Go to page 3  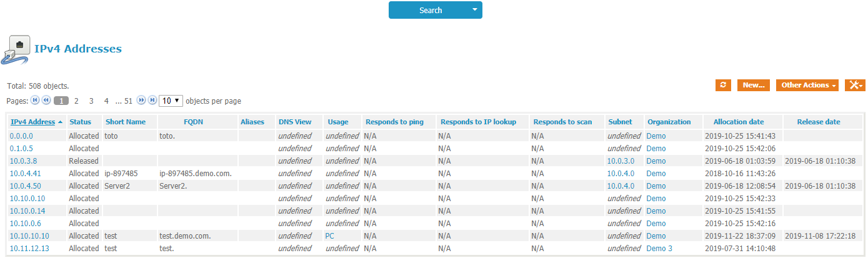[x=91, y=101]
